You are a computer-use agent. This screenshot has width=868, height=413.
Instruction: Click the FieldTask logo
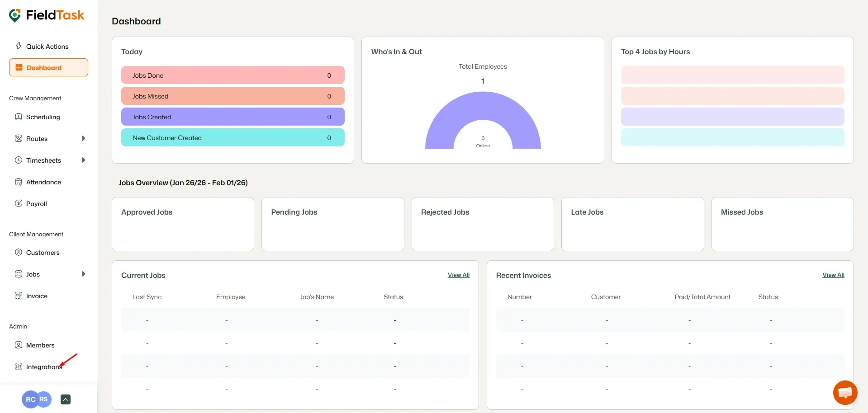[47, 15]
